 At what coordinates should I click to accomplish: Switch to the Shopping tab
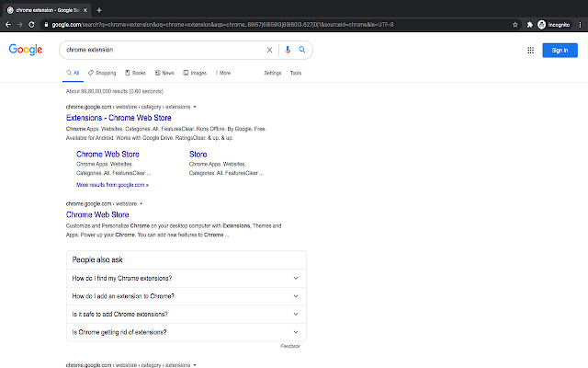(102, 73)
